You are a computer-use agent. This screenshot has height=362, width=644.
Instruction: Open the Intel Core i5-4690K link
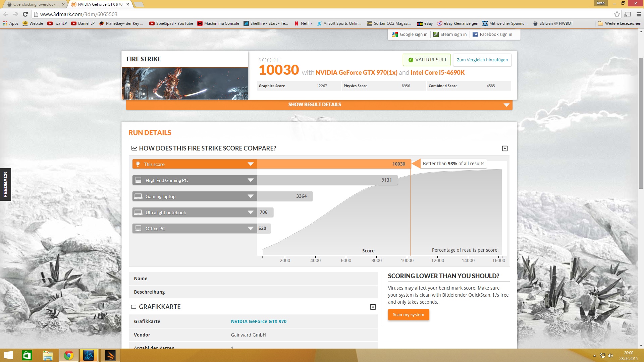[x=437, y=73]
